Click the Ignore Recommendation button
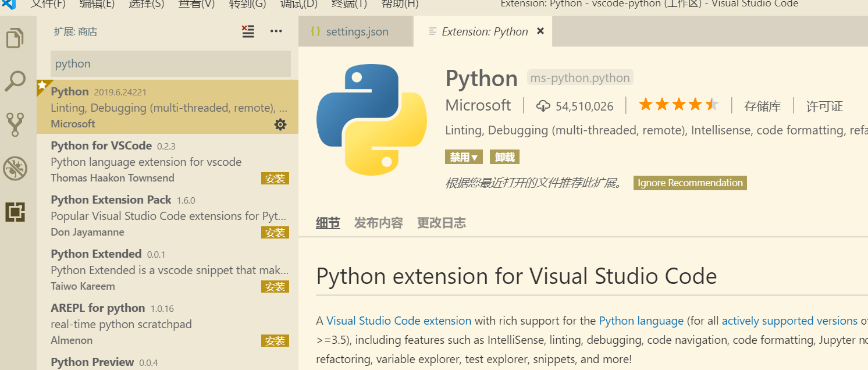Viewport: 868px width, 370px height. point(689,182)
